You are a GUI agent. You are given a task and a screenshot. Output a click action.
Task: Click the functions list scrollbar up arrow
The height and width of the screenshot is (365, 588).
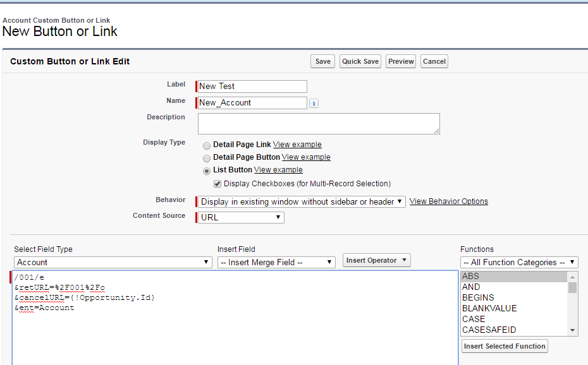572,277
